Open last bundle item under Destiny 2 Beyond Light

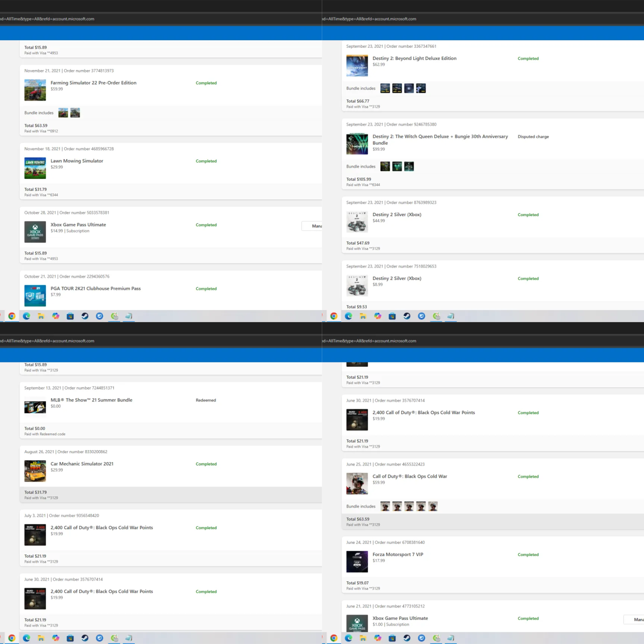(x=421, y=88)
